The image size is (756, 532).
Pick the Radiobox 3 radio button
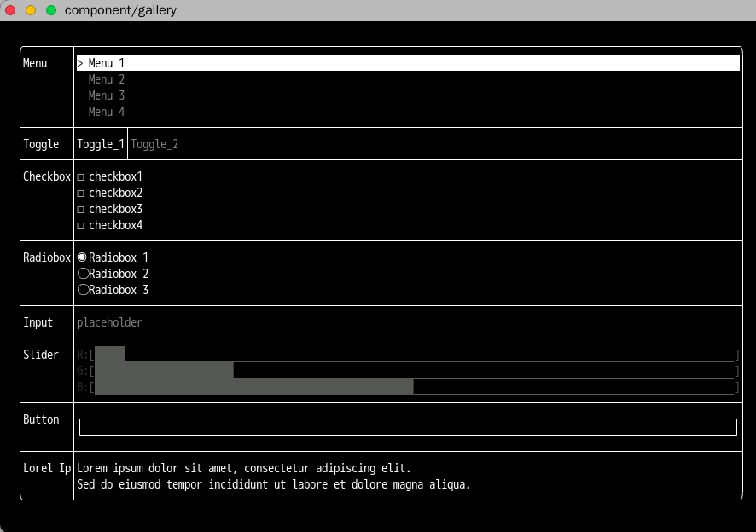tap(113, 290)
